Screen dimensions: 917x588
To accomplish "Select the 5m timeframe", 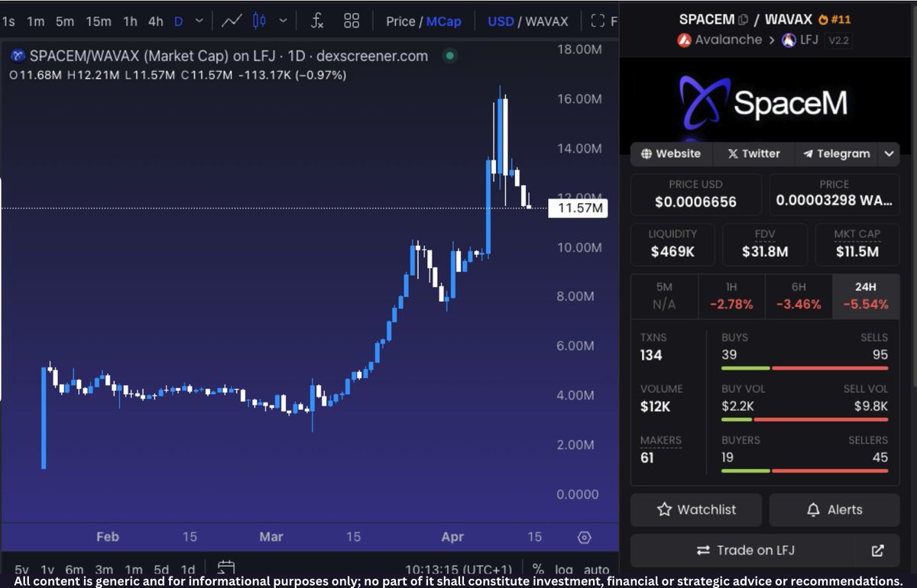I will tap(64, 21).
